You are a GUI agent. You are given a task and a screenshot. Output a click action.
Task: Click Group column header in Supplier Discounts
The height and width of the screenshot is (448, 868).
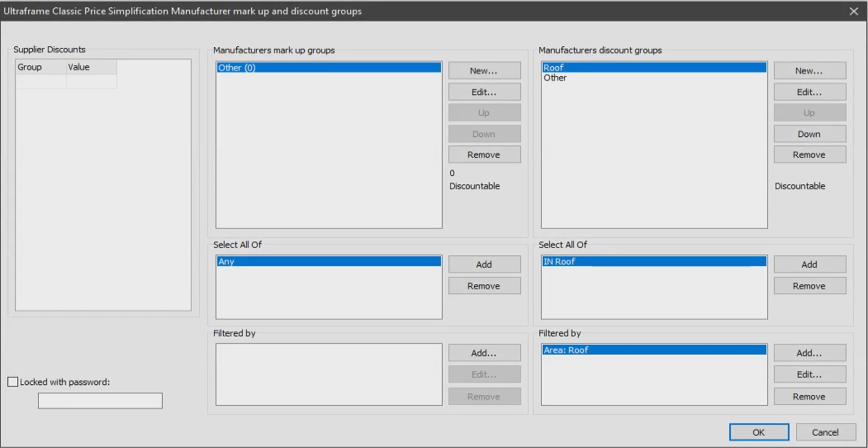coord(41,67)
